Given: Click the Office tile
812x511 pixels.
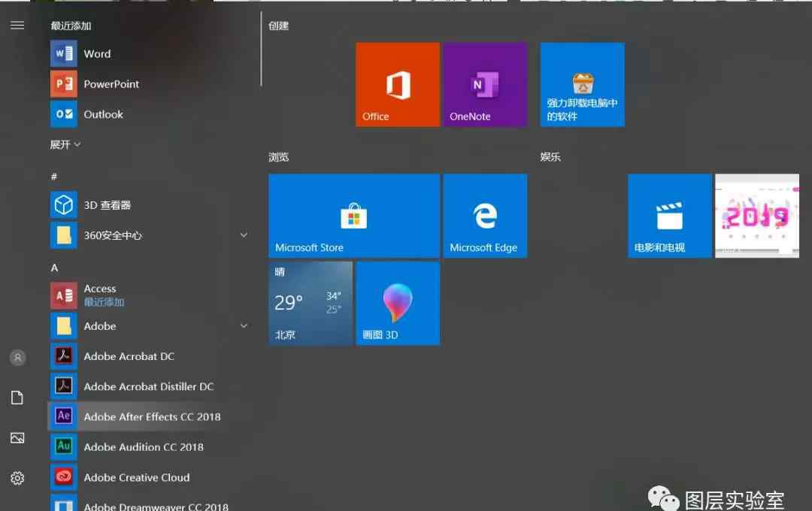Looking at the screenshot, I should point(398,84).
